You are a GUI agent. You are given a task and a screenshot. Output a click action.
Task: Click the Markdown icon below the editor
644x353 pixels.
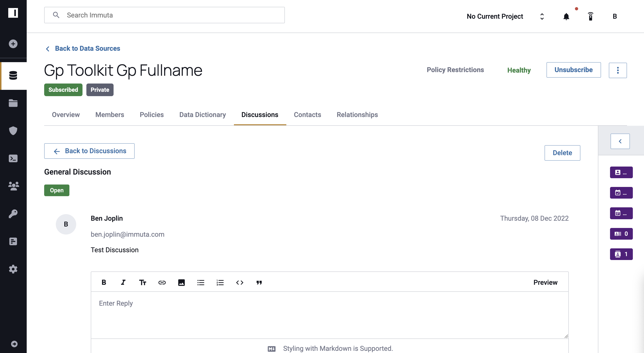click(x=272, y=349)
